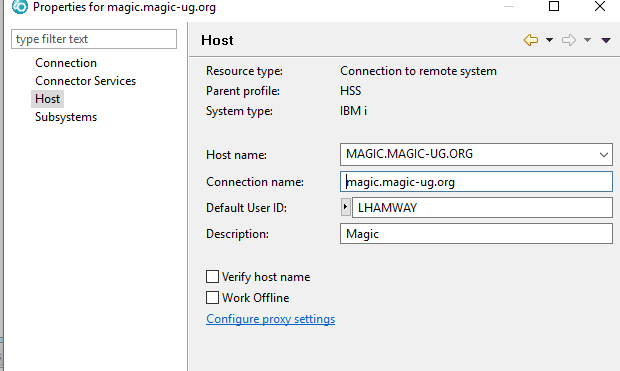Click the Connection name field

pyautogui.click(x=476, y=182)
